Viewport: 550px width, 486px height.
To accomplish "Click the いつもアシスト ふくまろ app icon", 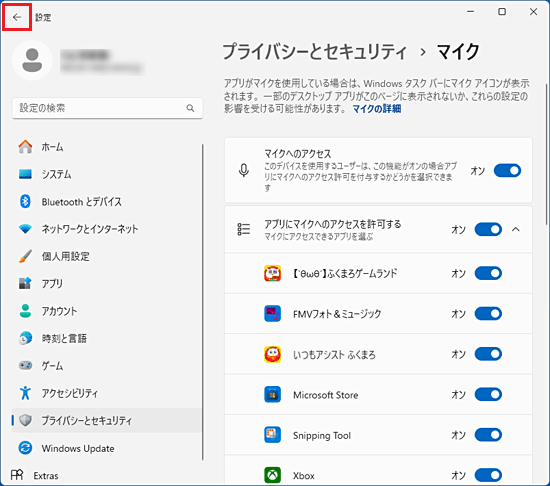I will [273, 354].
